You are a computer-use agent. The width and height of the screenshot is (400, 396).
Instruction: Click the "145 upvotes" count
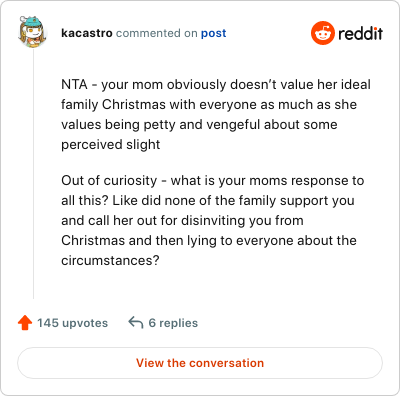click(x=72, y=323)
